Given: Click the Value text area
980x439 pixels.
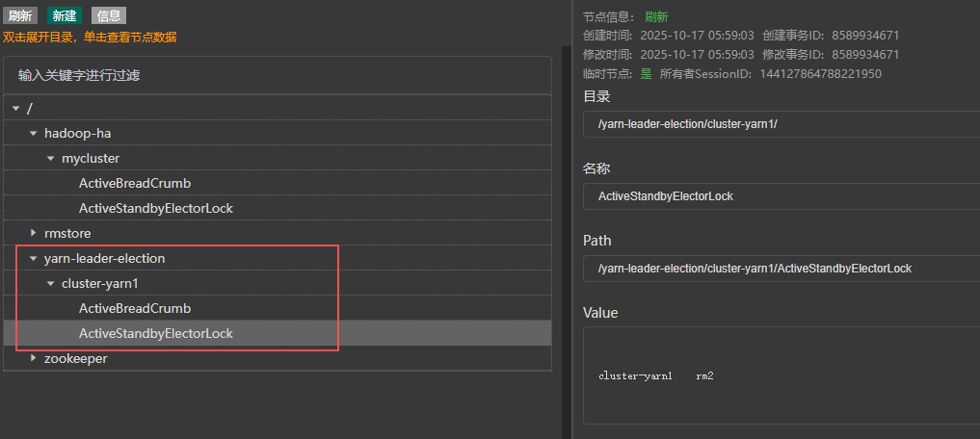Looking at the screenshot, I should click(781, 375).
